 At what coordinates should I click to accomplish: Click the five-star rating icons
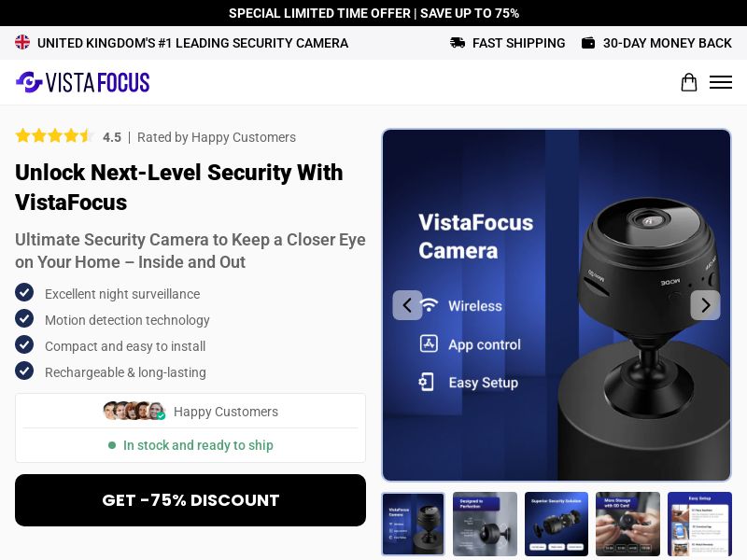pyautogui.click(x=54, y=136)
